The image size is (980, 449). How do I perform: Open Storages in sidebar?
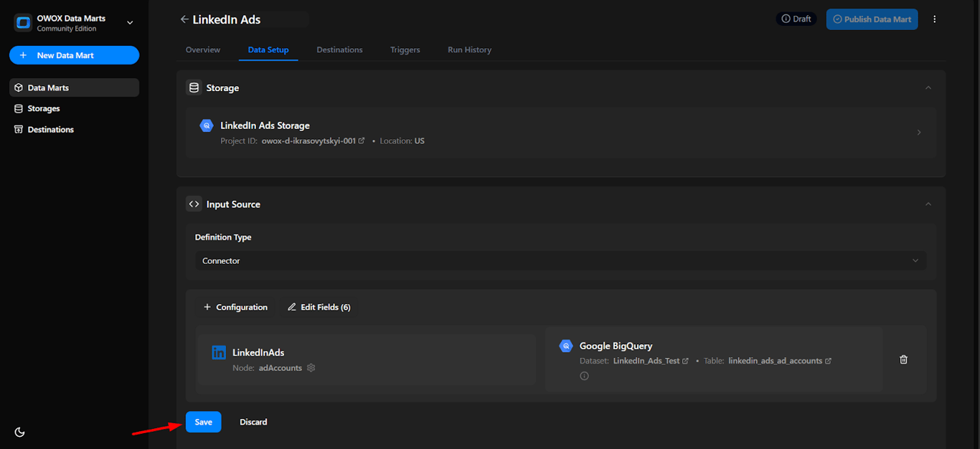74,108
